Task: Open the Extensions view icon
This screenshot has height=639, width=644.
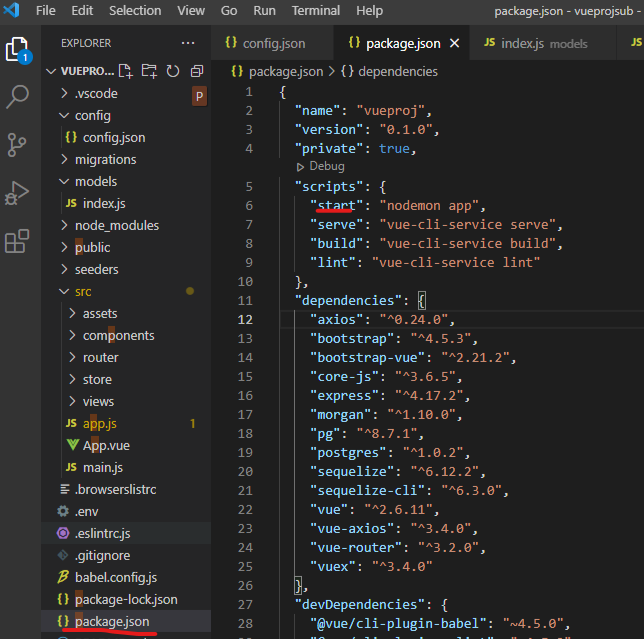Action: coord(17,241)
